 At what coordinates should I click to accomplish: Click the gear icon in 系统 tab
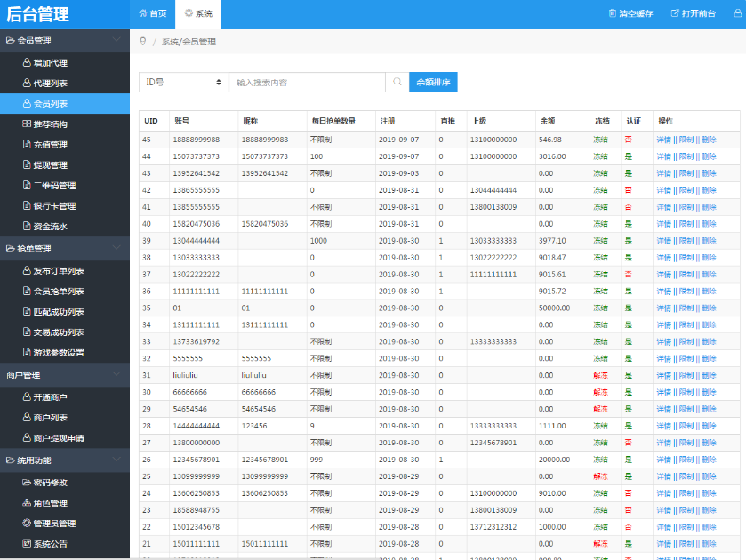pos(189,13)
